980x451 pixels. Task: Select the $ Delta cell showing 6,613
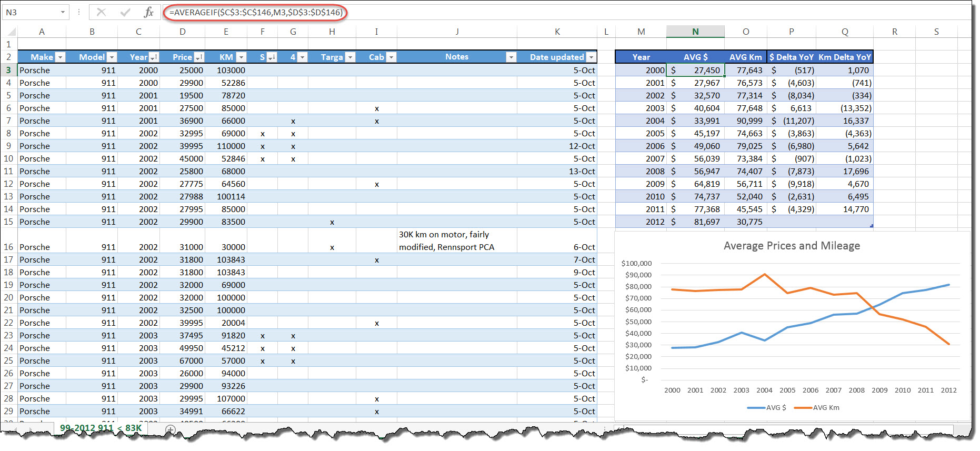coord(791,108)
